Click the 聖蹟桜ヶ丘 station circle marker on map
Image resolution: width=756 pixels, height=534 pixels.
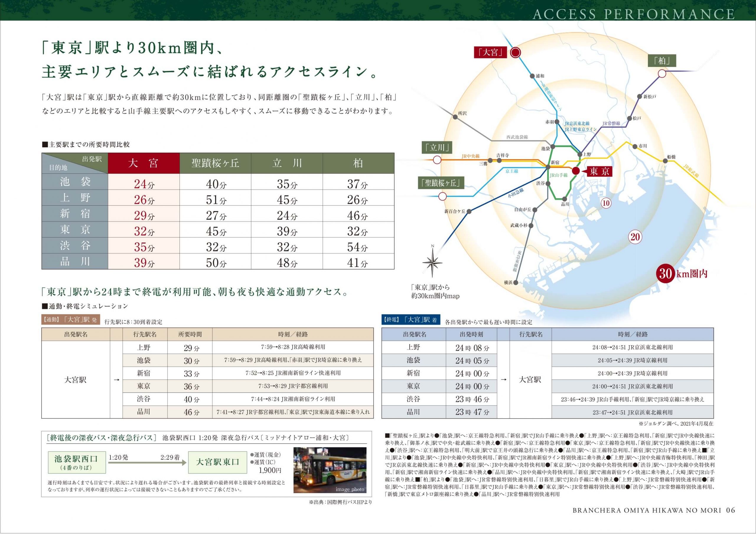[443, 196]
